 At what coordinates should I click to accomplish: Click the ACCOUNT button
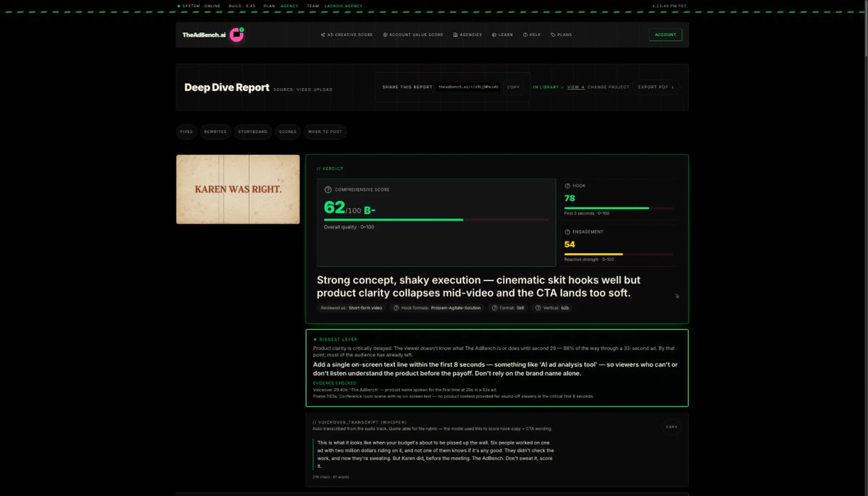pos(665,35)
